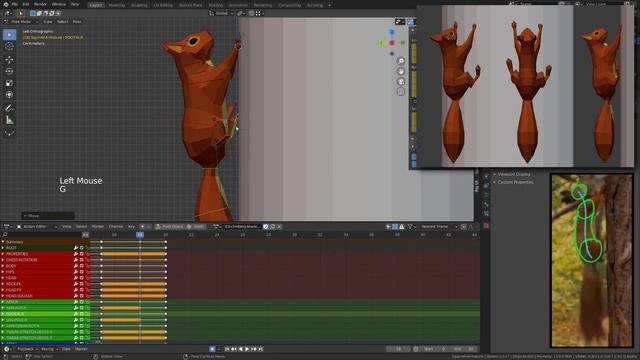Toggle the checkbox on HIPS channel
The image size is (640, 360).
pyautogui.click(x=82, y=272)
